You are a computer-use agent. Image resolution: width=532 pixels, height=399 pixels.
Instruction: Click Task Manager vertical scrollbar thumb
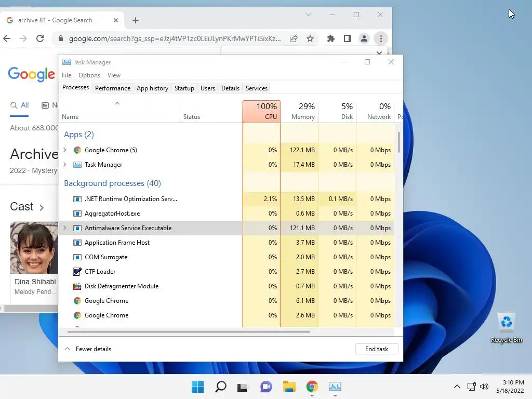pyautogui.click(x=398, y=142)
